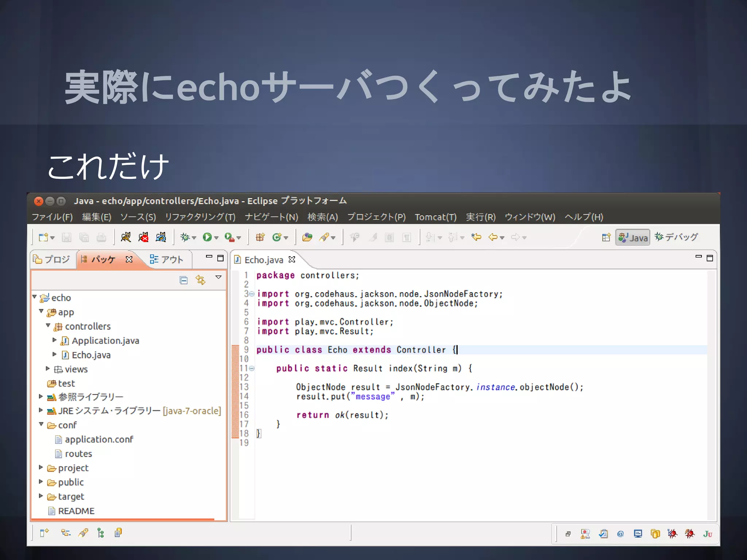This screenshot has width=747, height=560.
Task: Collapse the echo project node
Action: (35, 297)
